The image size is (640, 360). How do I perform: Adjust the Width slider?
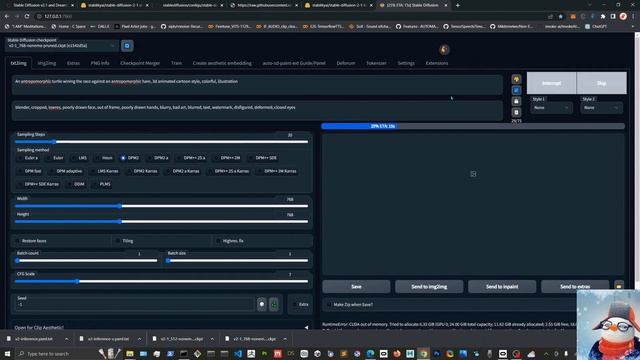click(x=161, y=206)
